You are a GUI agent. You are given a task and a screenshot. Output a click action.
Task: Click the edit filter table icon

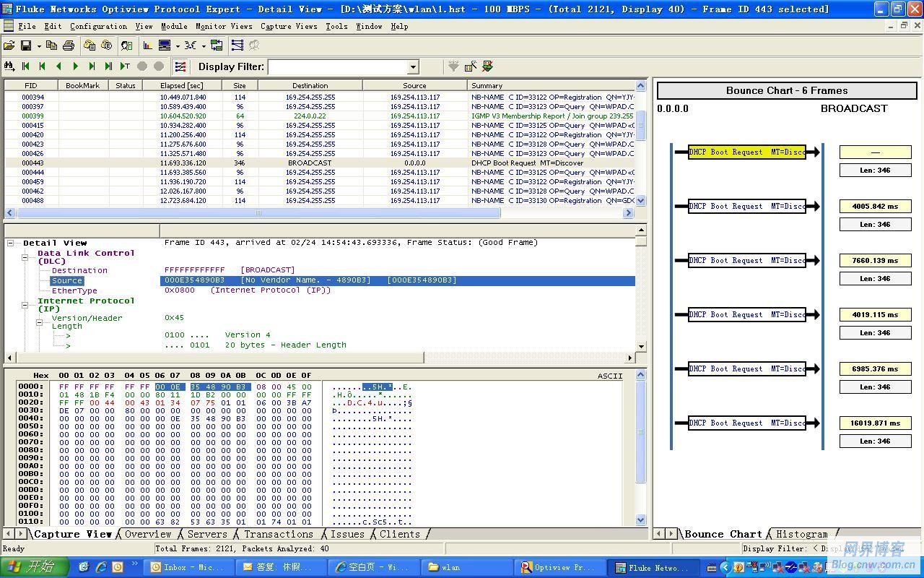click(x=471, y=66)
